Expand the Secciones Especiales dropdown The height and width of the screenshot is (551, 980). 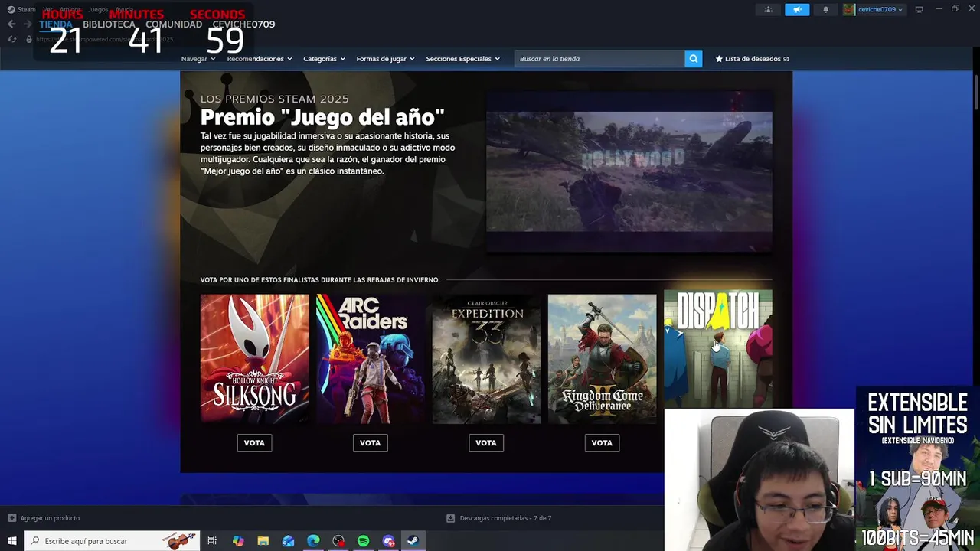point(462,59)
